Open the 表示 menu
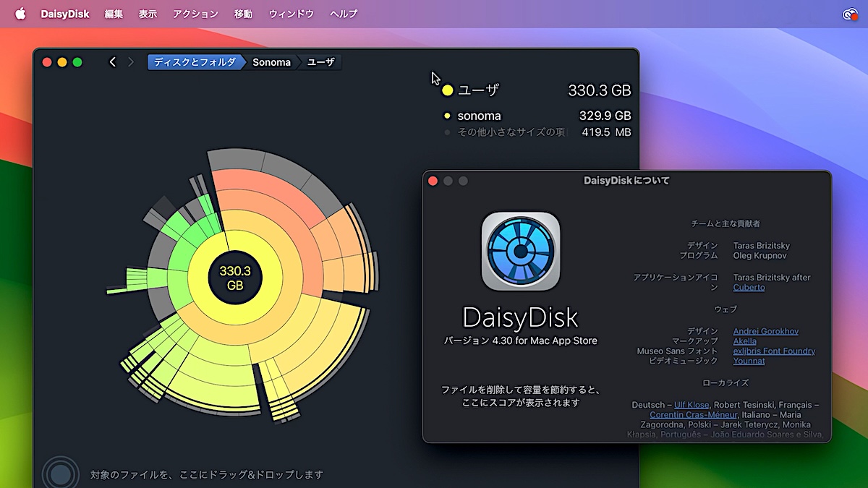868x488 pixels. coord(148,14)
